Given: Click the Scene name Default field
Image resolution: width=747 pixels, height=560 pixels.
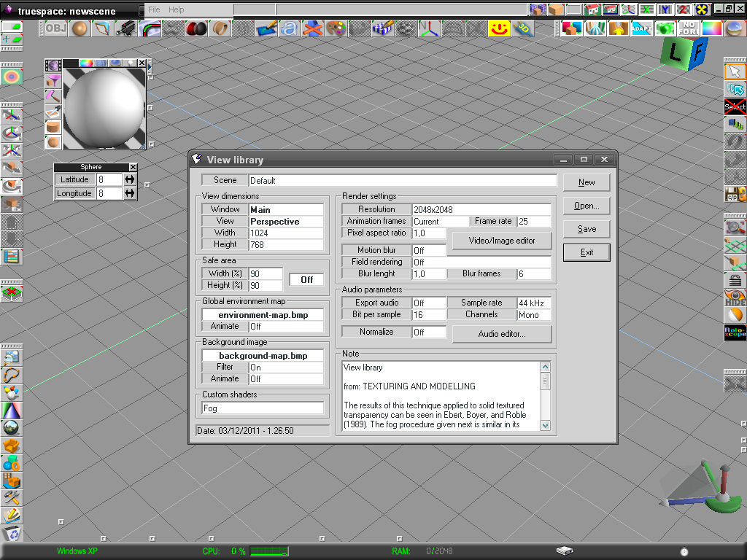Looking at the screenshot, I should click(x=403, y=181).
